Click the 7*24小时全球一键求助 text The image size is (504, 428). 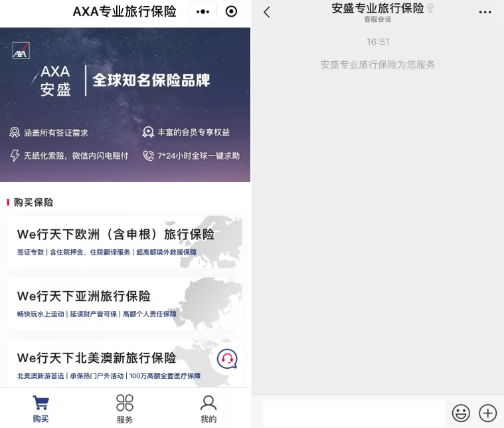coord(199,156)
